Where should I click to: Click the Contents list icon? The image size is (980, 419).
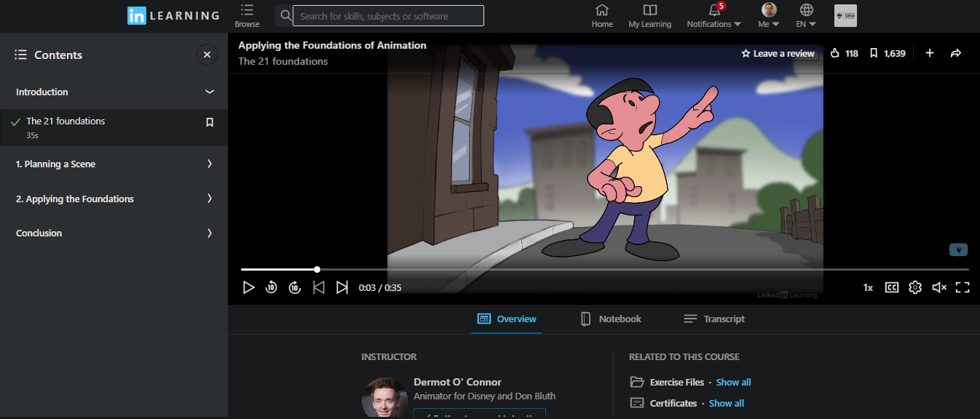click(20, 55)
